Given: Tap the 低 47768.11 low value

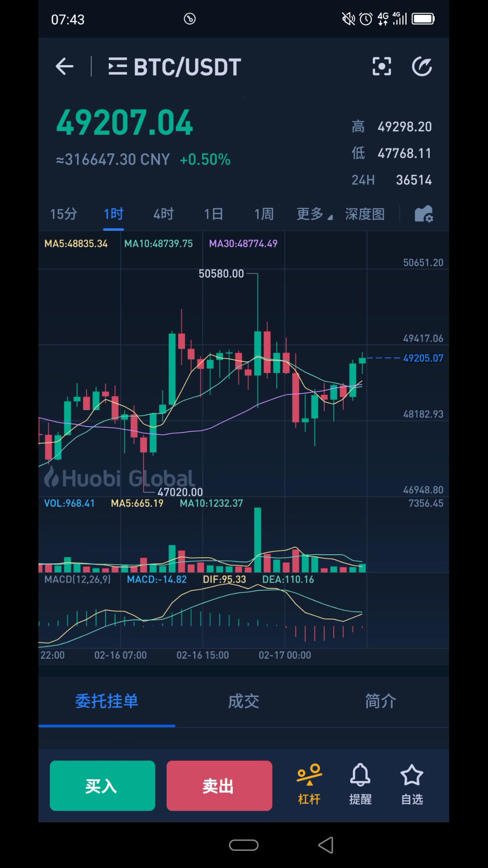Looking at the screenshot, I should pos(392,153).
